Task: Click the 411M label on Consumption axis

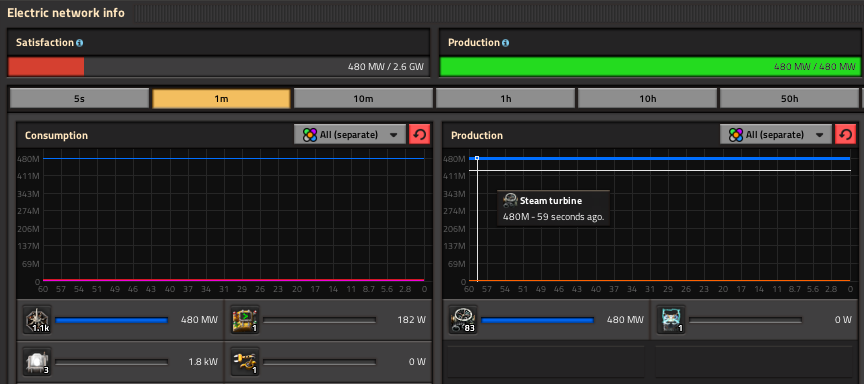Action: pyautogui.click(x=29, y=176)
